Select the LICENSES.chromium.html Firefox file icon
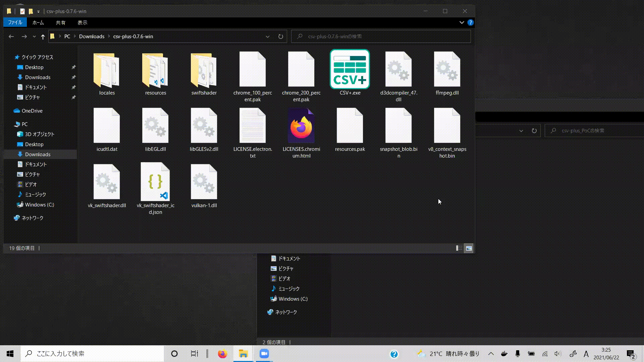 tap(301, 127)
